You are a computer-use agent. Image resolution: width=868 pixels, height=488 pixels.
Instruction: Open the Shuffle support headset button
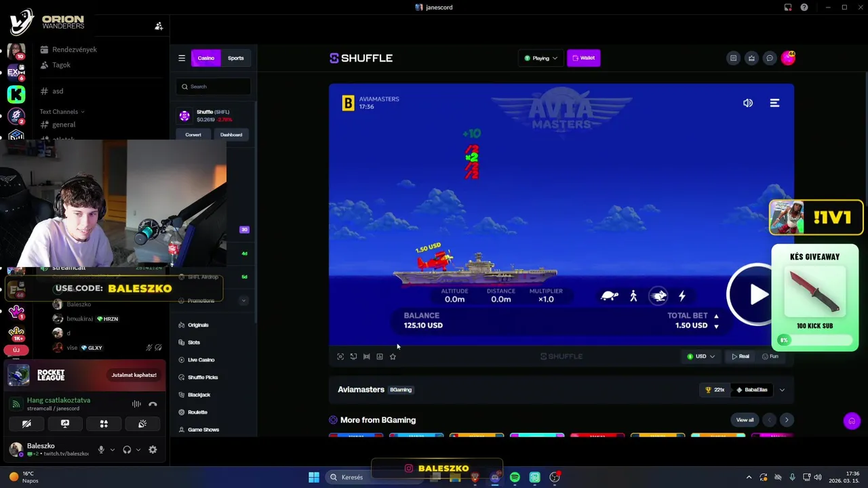pos(852,421)
